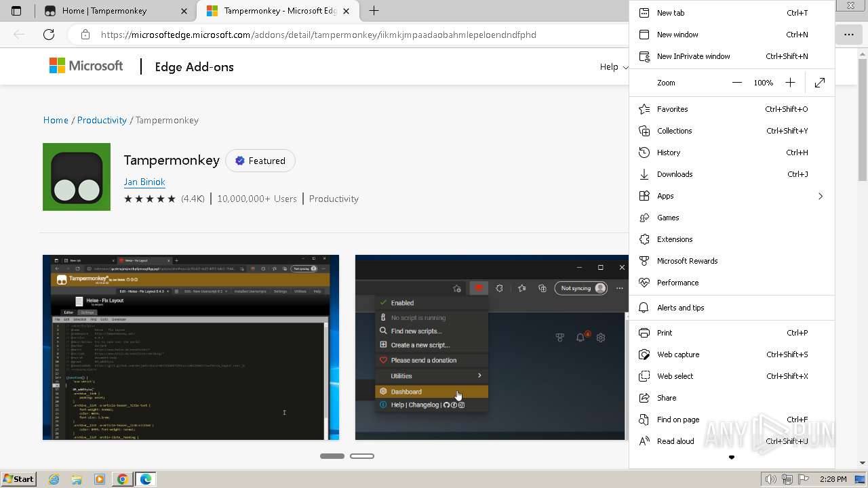868x488 pixels.
Task: Click the Featured badge
Action: (260, 161)
